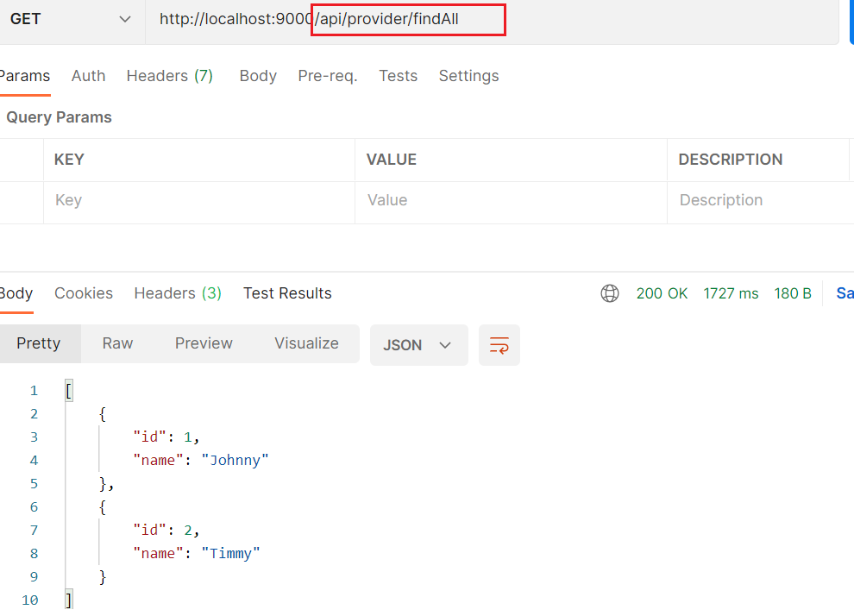Click the VALUE column header
This screenshot has height=616, width=854.
(392, 160)
